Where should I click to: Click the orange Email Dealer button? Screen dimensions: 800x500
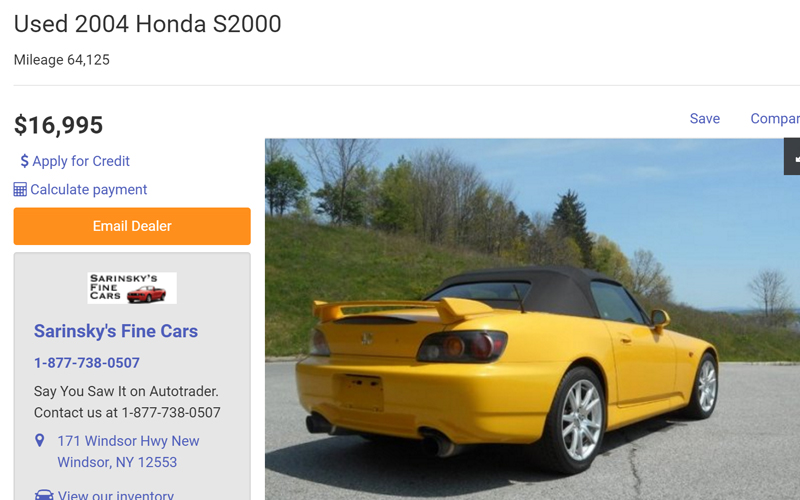(132, 226)
